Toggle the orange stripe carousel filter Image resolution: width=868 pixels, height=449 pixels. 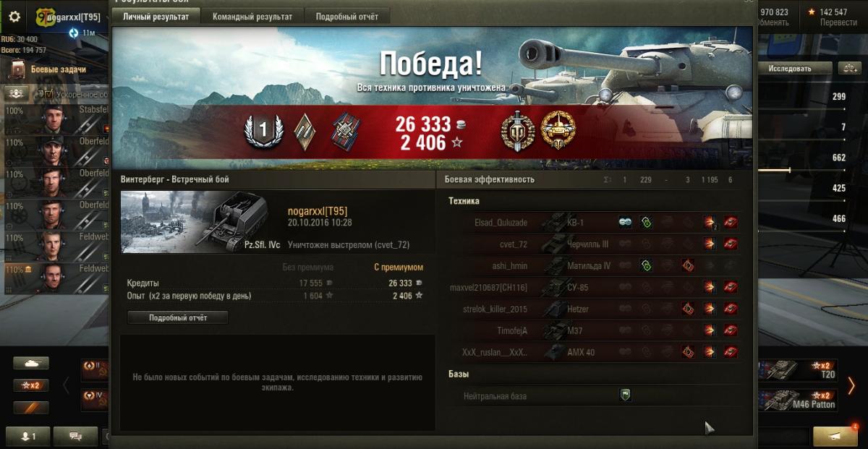coord(31,408)
